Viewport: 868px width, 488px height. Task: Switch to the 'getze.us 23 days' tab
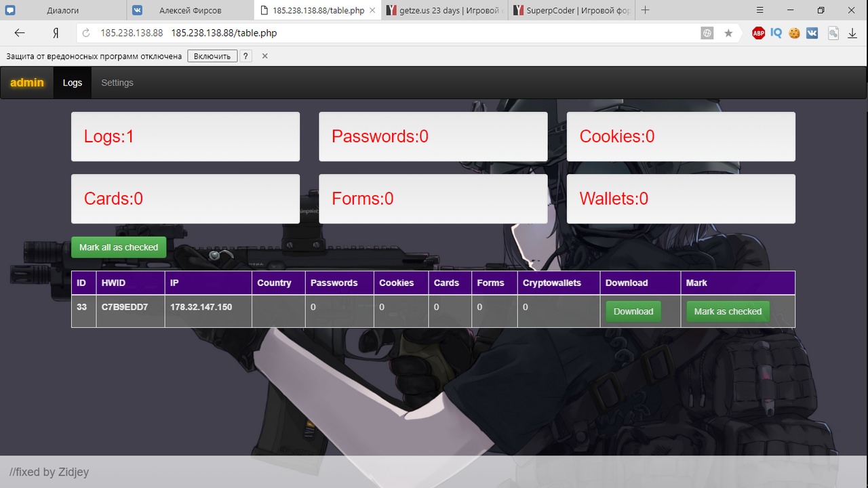click(446, 10)
